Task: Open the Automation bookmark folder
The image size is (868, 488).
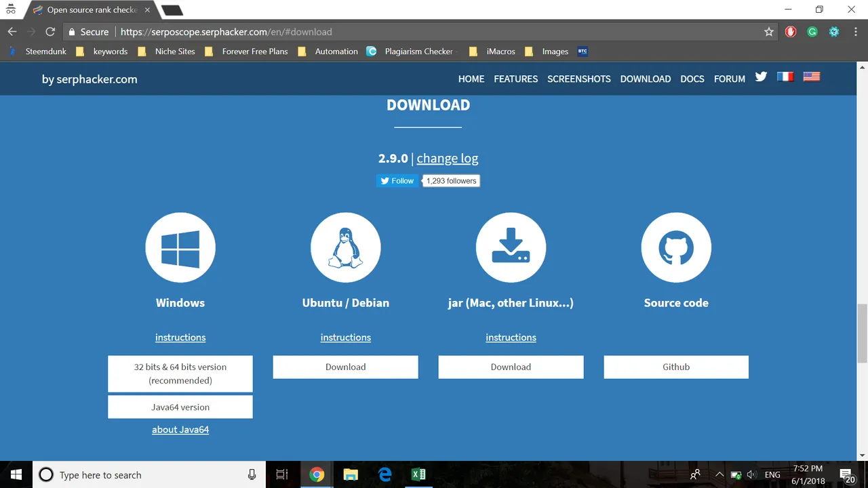Action: 328,51
